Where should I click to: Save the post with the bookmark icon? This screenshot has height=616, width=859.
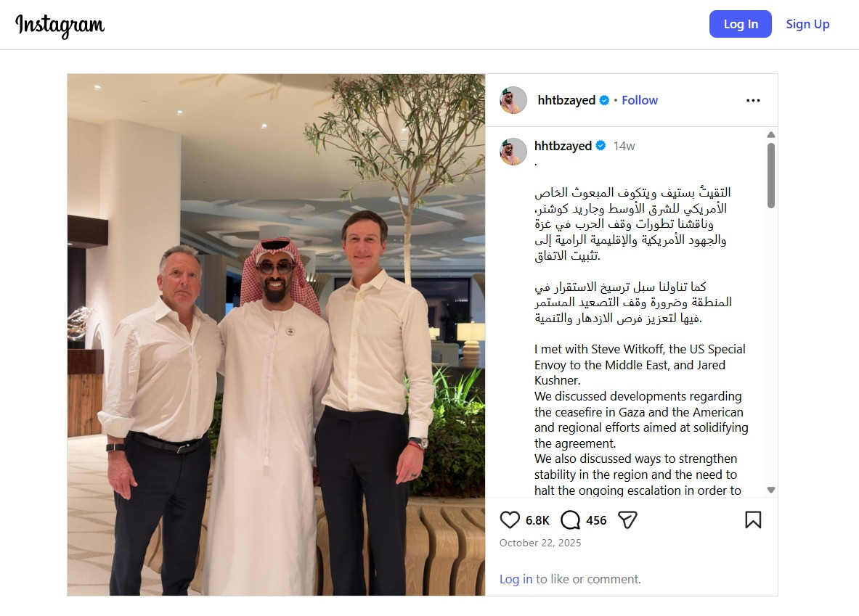tap(753, 520)
